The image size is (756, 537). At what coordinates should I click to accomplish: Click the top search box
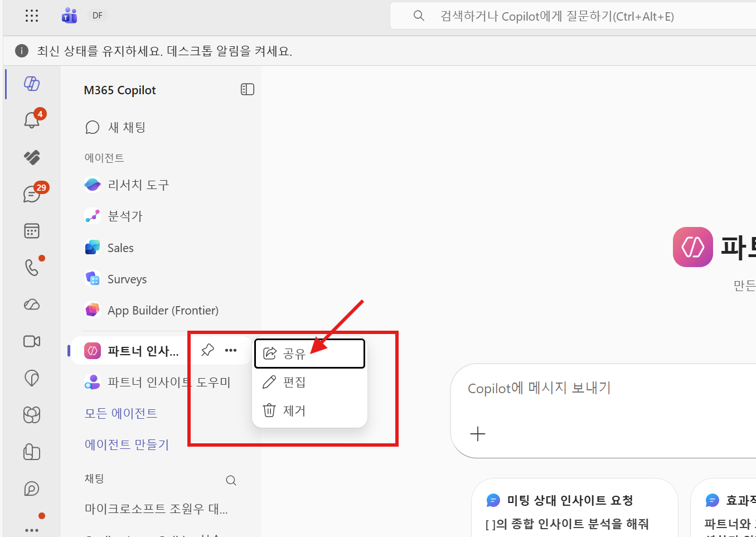click(573, 16)
